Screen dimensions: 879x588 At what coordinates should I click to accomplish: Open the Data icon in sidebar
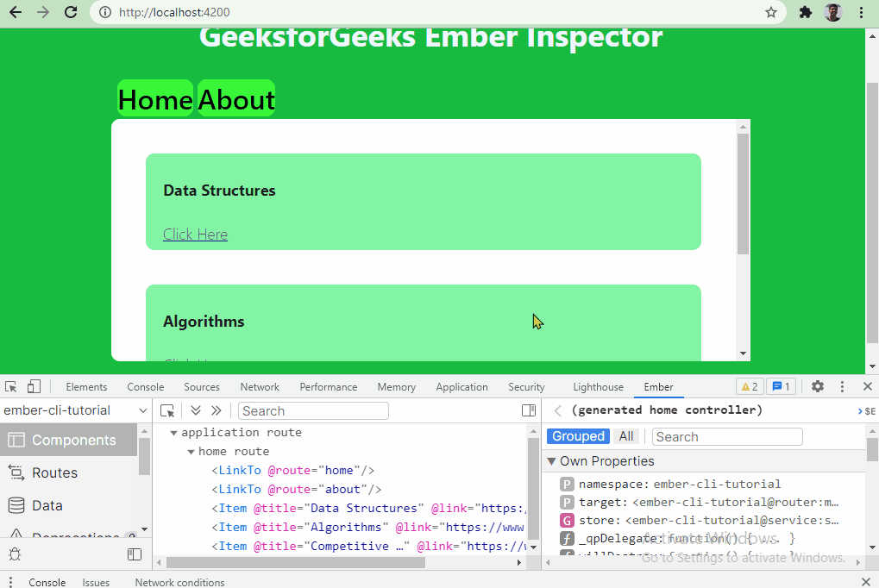[x=16, y=505]
